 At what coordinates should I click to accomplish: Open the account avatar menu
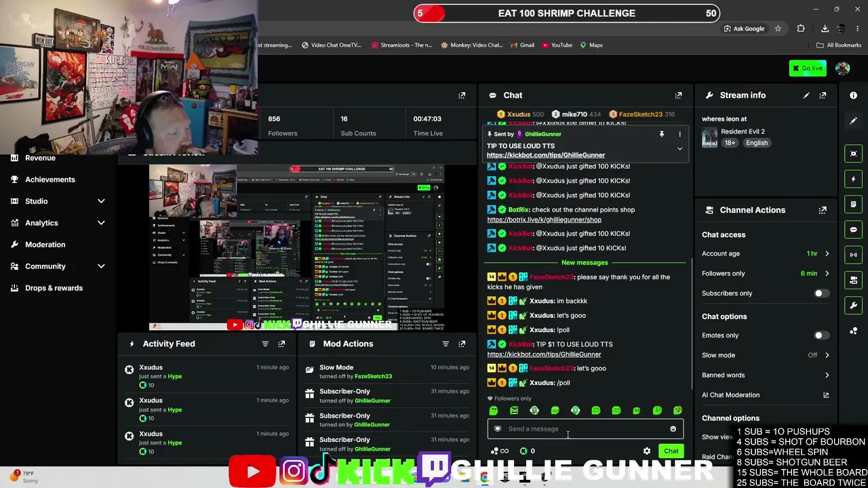pos(843,68)
